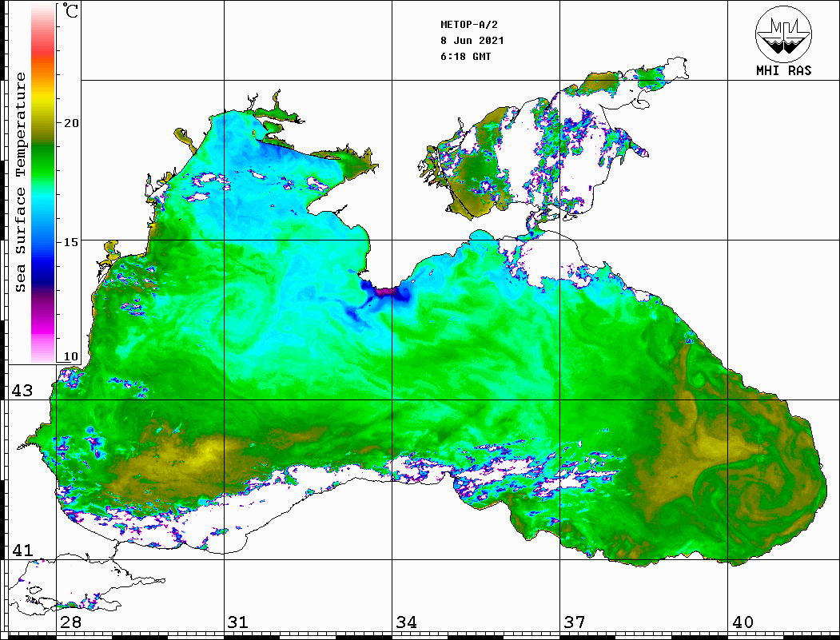Image resolution: width=840 pixels, height=640 pixels.
Task: Click the '20' tick on color scale
Action: 70,123
